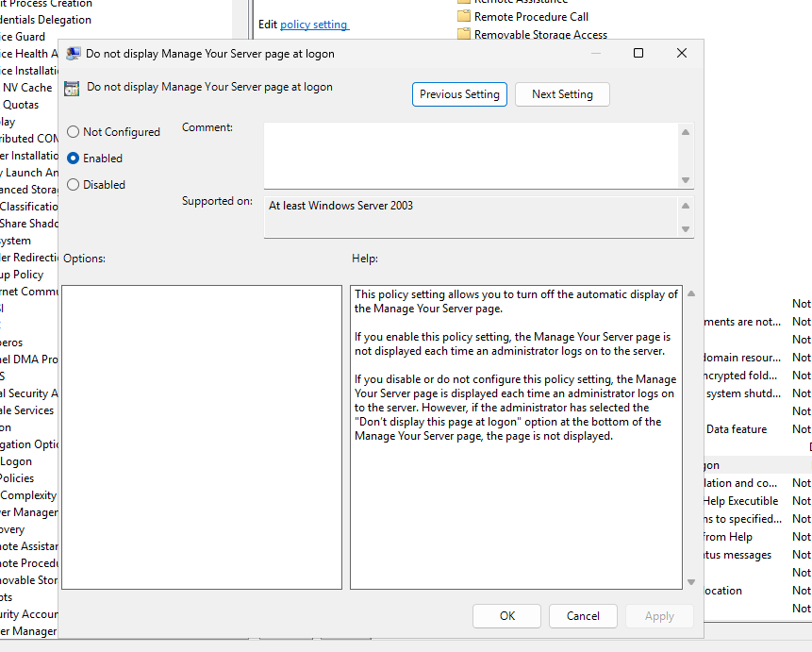Image resolution: width=812 pixels, height=652 pixels.
Task: Click the Removable Storage Access folder icon
Action: 463,34
